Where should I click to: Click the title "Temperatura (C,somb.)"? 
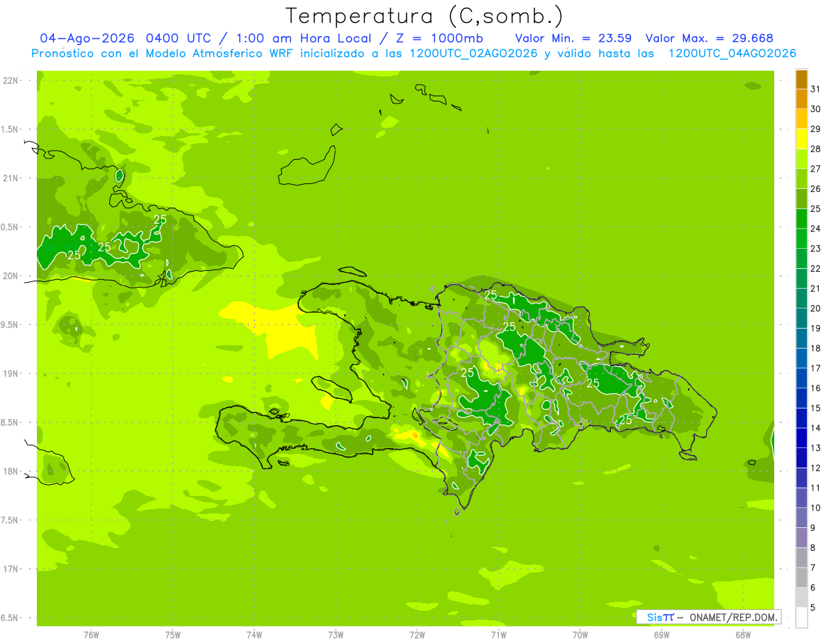(424, 16)
